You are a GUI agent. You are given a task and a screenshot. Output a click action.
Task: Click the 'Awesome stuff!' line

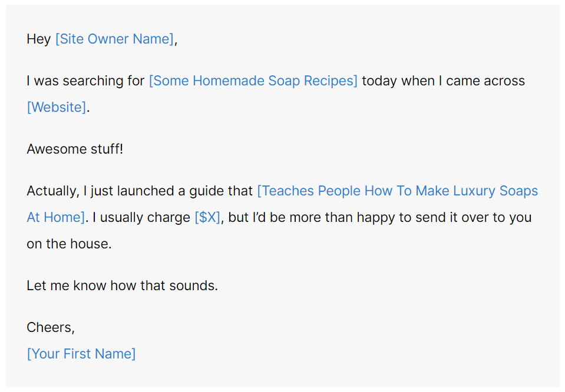[x=75, y=149]
